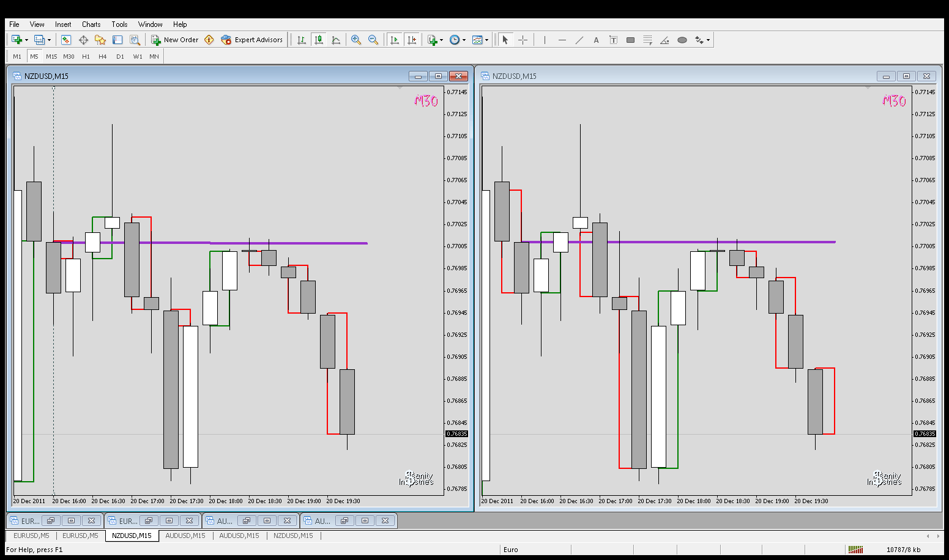949x560 pixels.
Task: Select the Text "A" drawing tool
Action: (597, 40)
